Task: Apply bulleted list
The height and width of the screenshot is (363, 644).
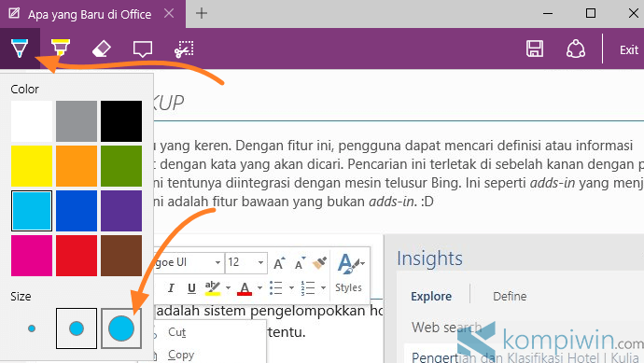Action: (276, 288)
